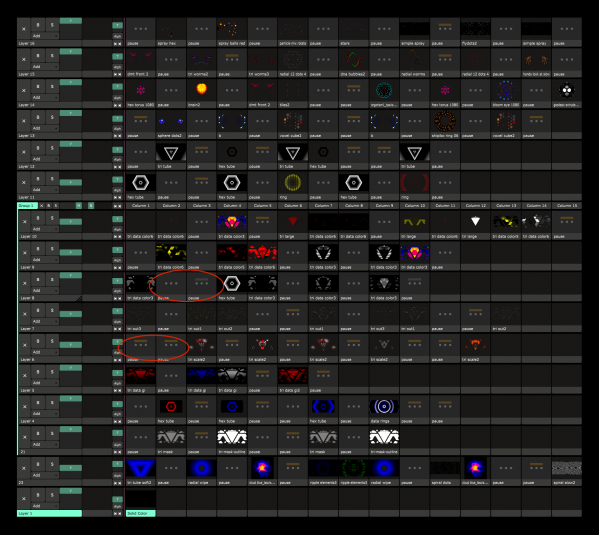
Task: Open the Add blend dropdown on Layer 12
Action: pos(45,159)
